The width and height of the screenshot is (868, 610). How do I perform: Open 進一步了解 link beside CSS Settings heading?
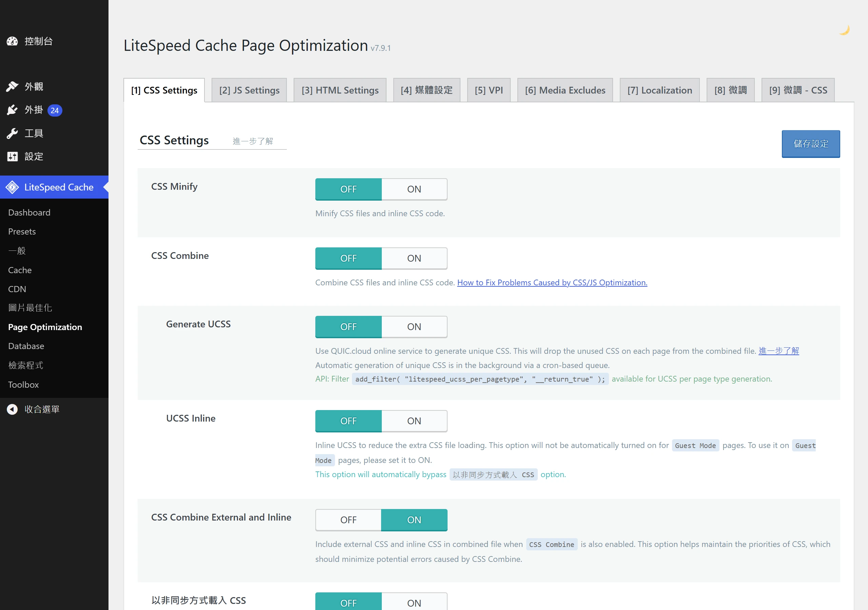point(253,141)
